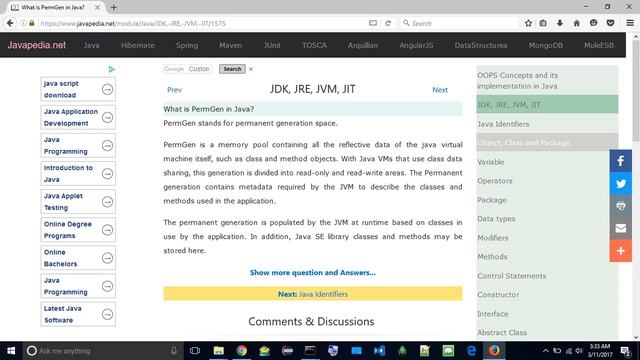Open Constructor topic in sidebar

[547, 295]
